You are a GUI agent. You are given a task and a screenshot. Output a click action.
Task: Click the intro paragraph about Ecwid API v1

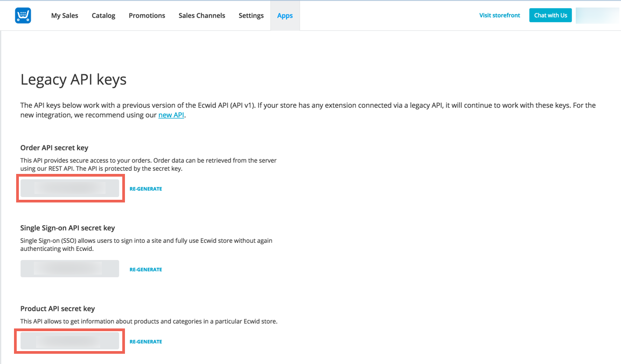tap(308, 110)
